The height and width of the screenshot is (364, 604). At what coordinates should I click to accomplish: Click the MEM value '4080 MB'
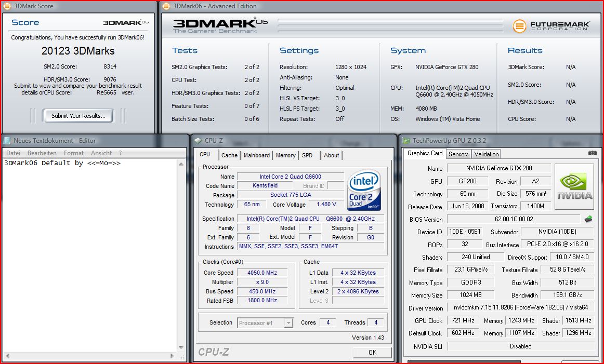click(x=426, y=109)
